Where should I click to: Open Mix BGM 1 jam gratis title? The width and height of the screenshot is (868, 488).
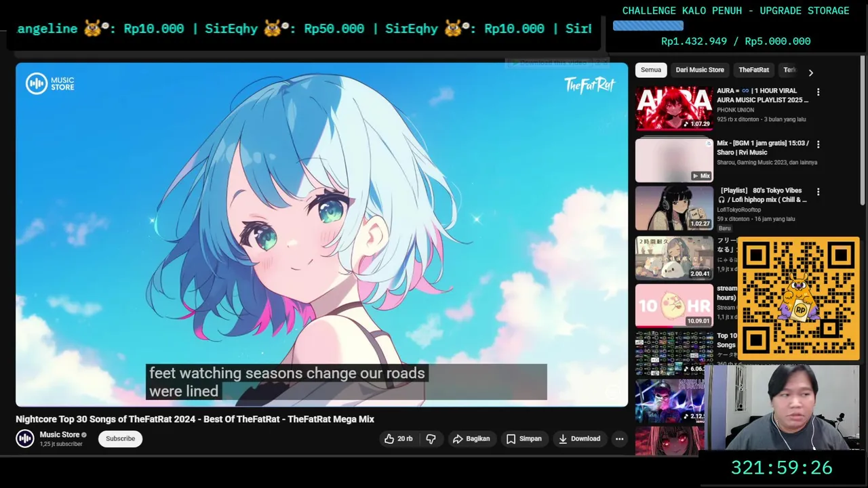tap(763, 148)
